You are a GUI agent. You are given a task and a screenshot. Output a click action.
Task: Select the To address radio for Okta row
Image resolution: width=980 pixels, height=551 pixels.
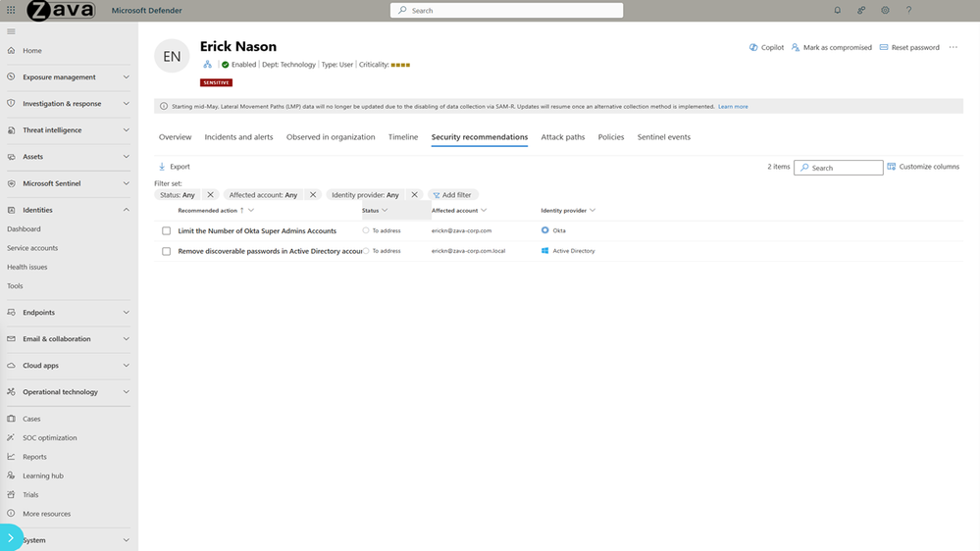[x=366, y=230]
